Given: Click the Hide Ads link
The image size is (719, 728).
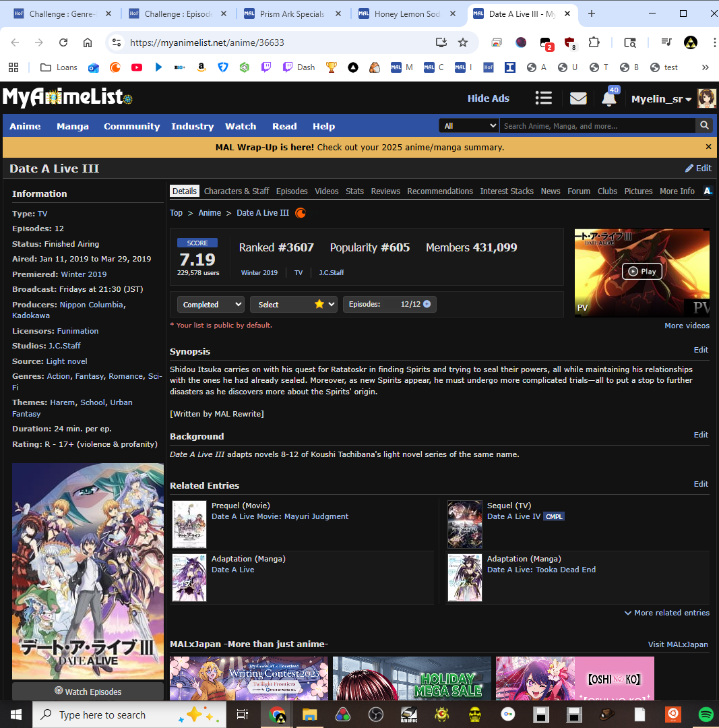Looking at the screenshot, I should pos(489,98).
